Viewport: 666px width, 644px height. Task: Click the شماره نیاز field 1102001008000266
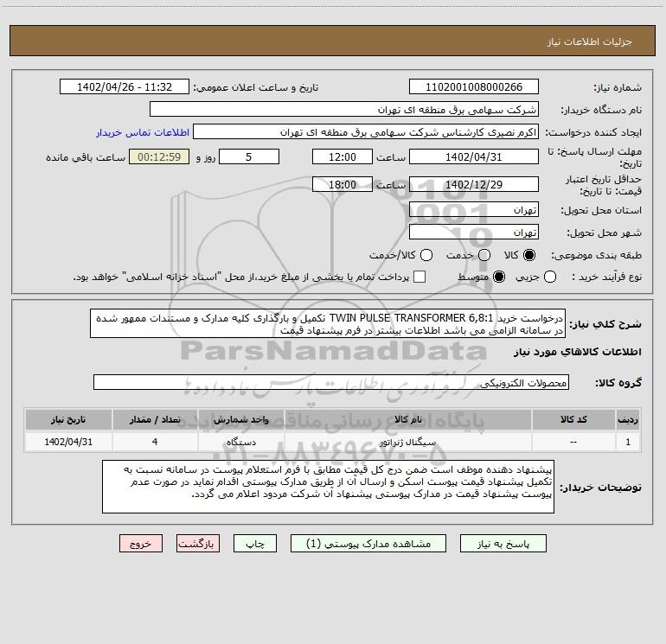coord(474,87)
